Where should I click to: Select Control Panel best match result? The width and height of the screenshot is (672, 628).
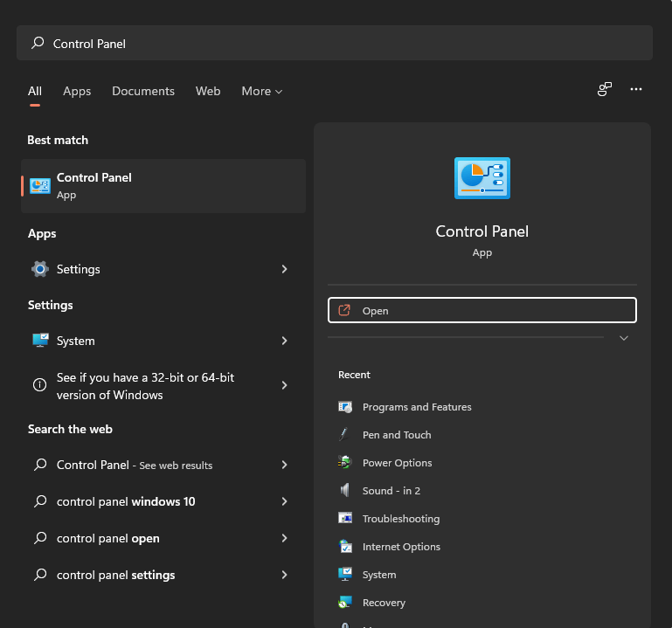[163, 186]
